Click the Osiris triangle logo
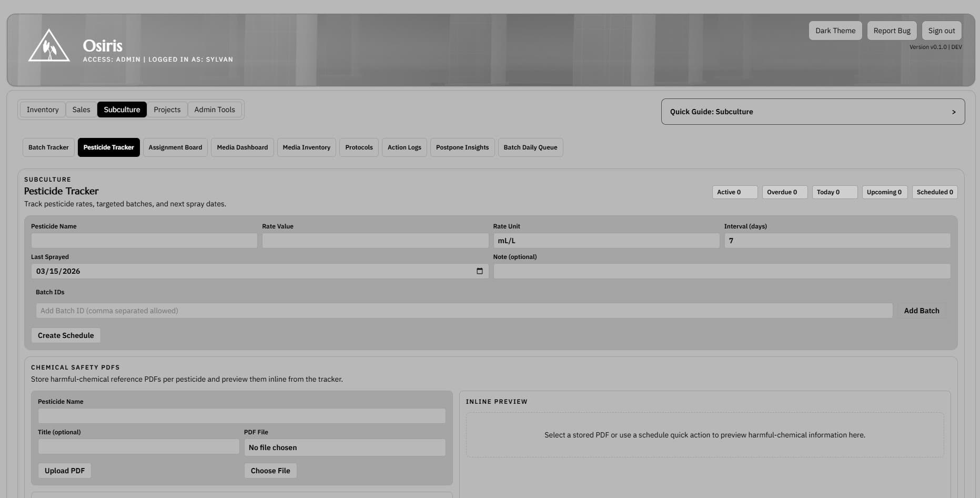 click(x=48, y=46)
